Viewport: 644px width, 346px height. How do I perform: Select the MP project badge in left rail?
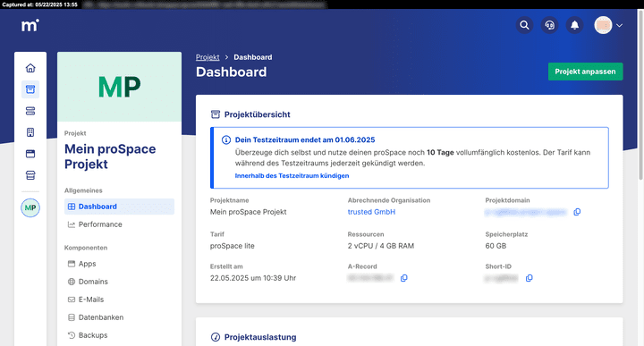click(30, 207)
